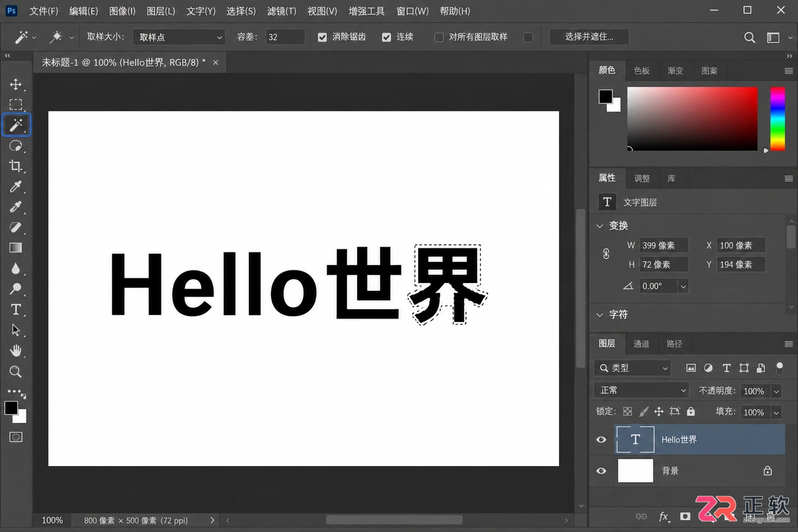The image size is (798, 532).
Task: Select the Hand tool
Action: click(x=16, y=351)
